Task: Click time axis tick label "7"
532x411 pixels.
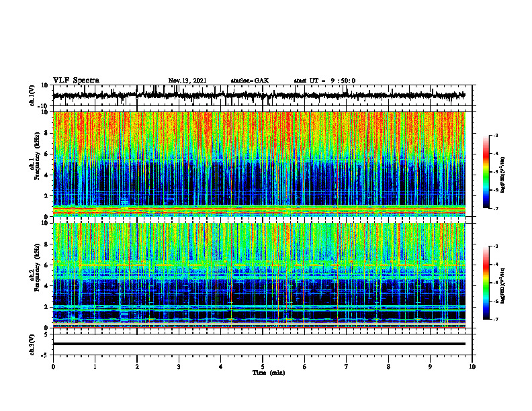Action: point(347,367)
